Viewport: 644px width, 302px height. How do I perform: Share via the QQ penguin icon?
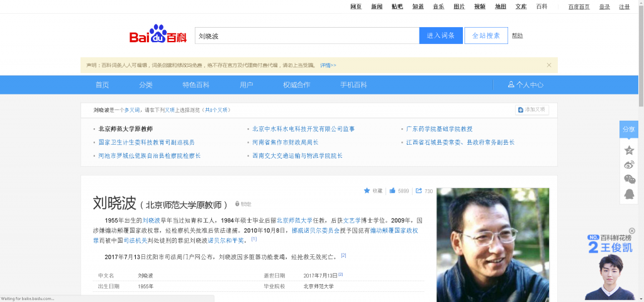click(629, 194)
